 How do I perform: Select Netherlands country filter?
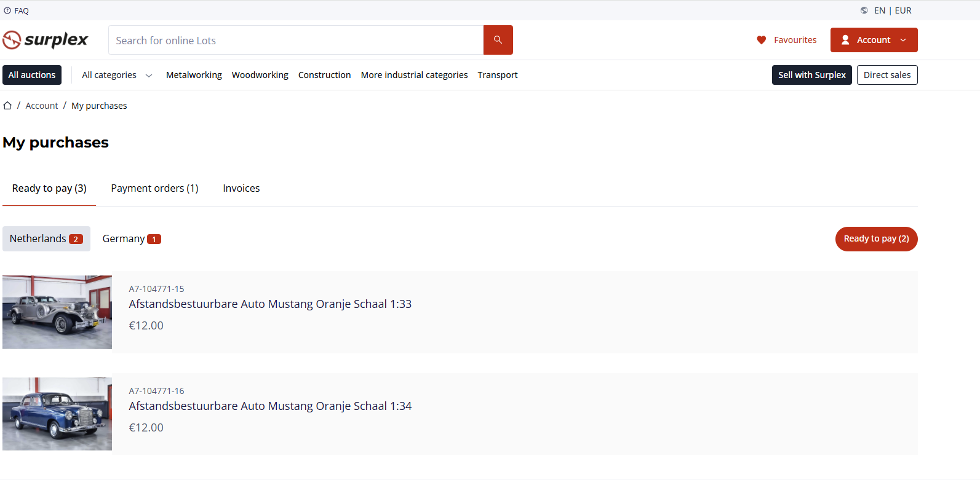coord(46,238)
